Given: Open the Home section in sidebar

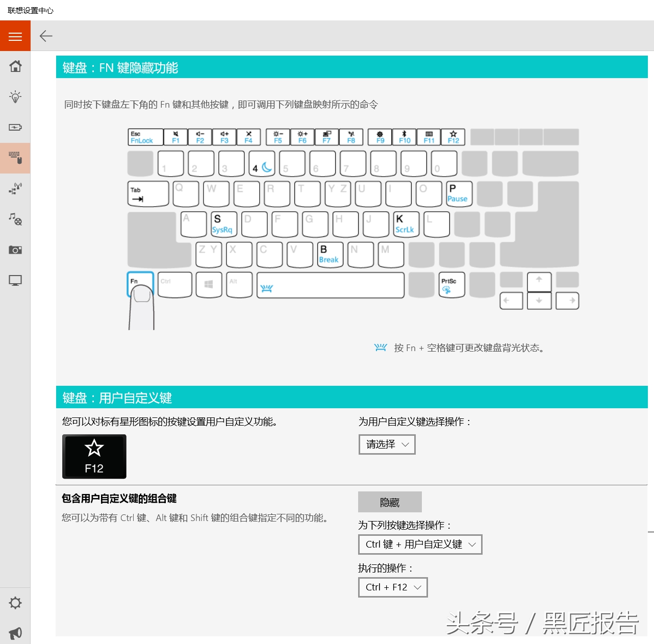Looking at the screenshot, I should tap(15, 66).
